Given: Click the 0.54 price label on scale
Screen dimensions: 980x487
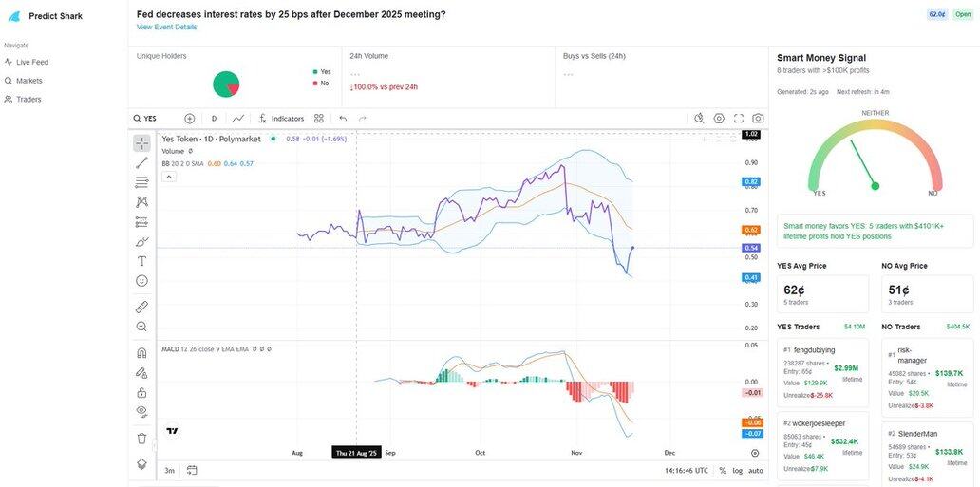Looking at the screenshot, I should (x=751, y=248).
